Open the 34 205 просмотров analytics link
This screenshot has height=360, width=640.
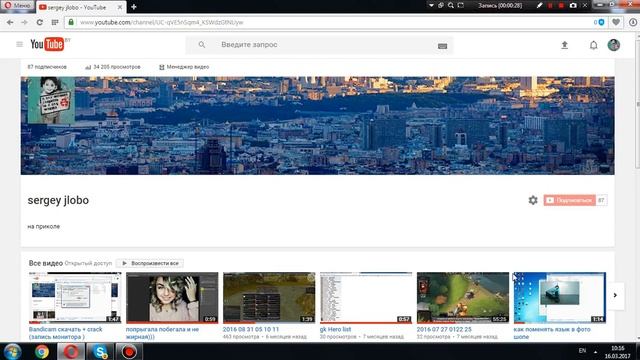pyautogui.click(x=113, y=67)
